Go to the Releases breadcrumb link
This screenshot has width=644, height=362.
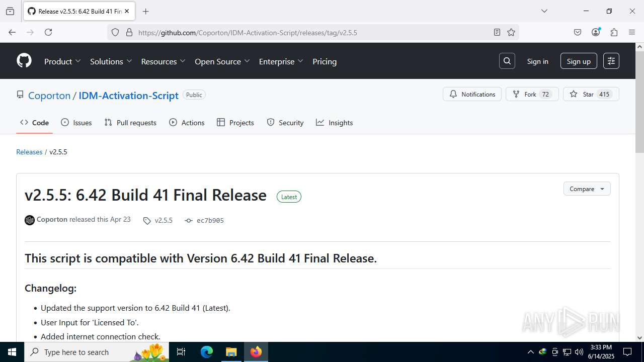coord(29,152)
